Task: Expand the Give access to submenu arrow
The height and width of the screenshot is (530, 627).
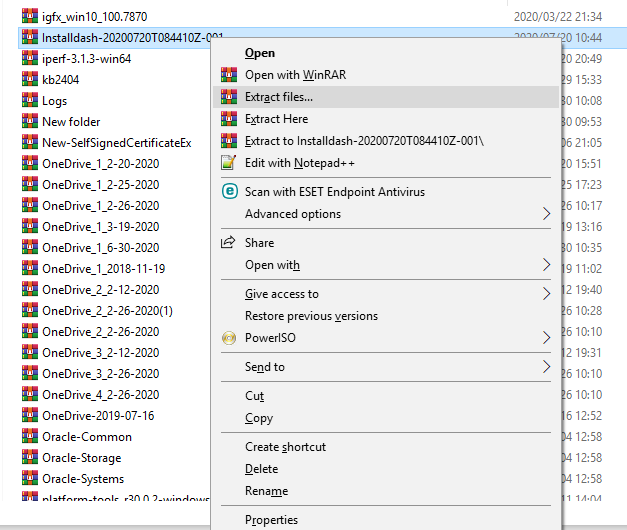Action: point(547,294)
